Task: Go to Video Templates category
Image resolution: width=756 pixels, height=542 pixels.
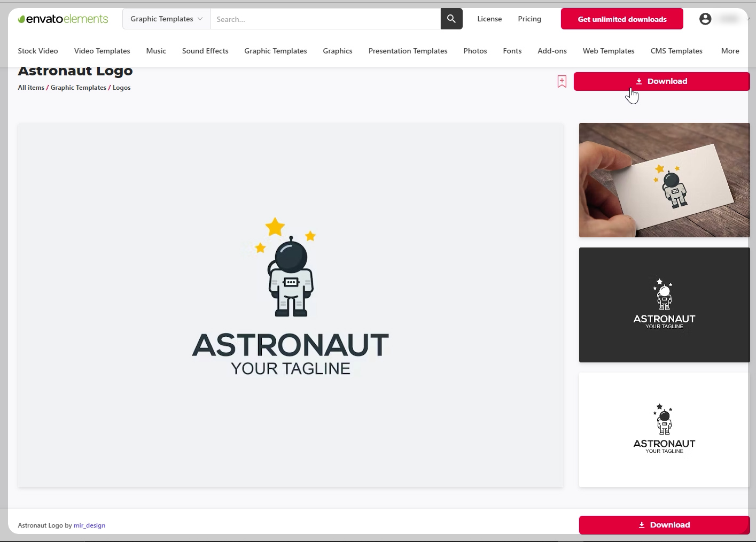Action: tap(102, 51)
